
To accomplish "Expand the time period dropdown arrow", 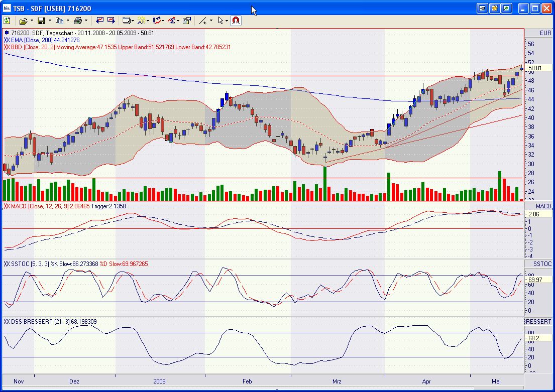I will coord(148,21).
